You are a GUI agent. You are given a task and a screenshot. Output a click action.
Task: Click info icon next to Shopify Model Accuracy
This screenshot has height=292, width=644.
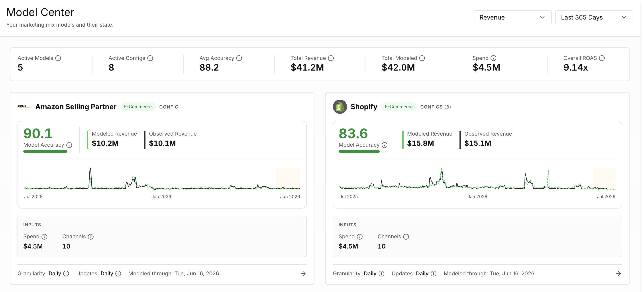pos(385,145)
